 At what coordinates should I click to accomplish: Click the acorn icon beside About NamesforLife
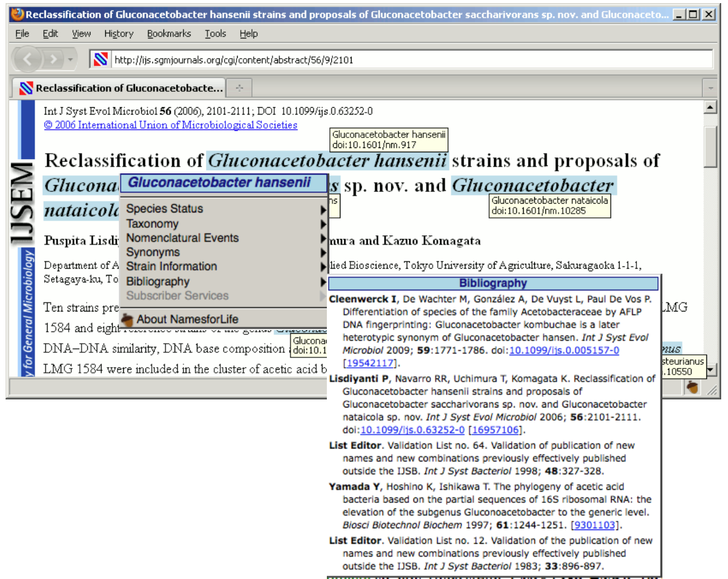(128, 320)
